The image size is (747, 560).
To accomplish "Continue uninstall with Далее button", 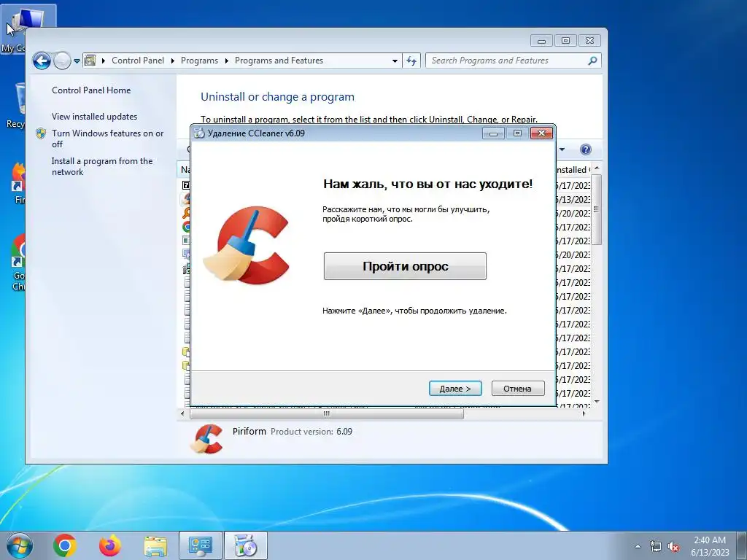I will (x=455, y=389).
